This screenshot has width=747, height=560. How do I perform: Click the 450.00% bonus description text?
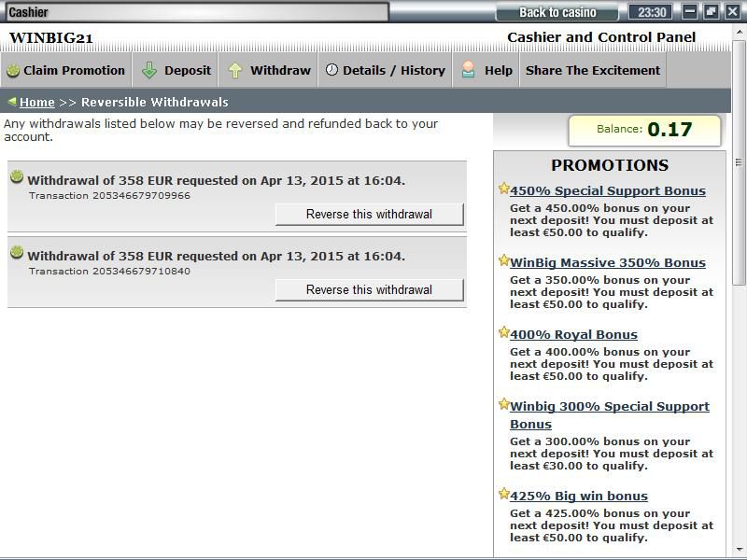pyautogui.click(x=612, y=220)
